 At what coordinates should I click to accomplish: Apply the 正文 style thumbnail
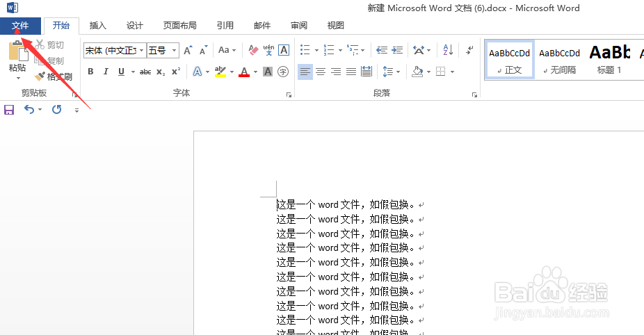[510, 60]
